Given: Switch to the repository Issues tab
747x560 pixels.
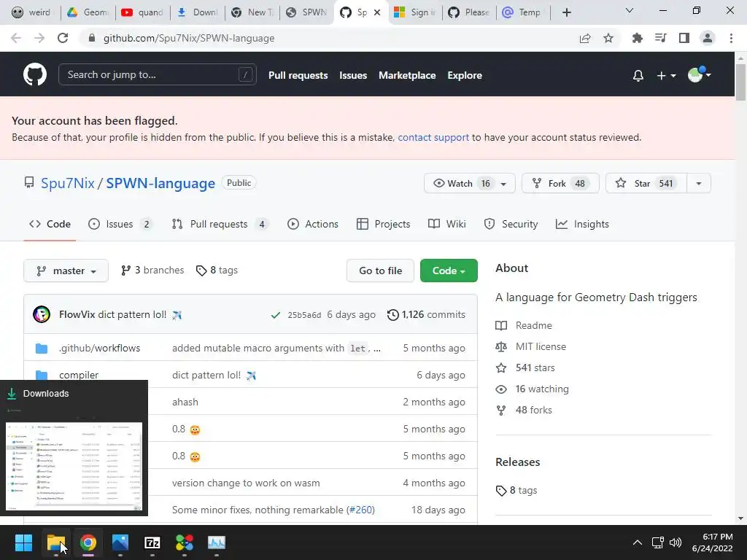Looking at the screenshot, I should [x=120, y=224].
